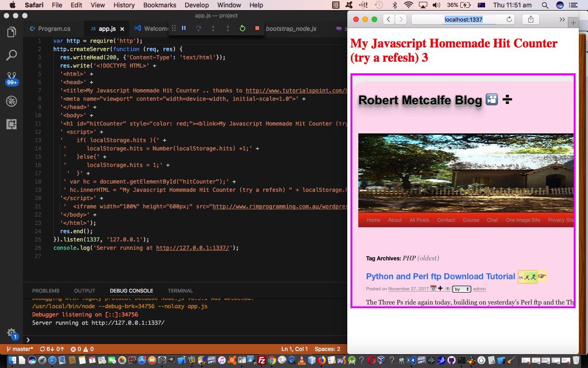Open the Explorer sidebar in VS Code
This screenshot has width=588, height=368.
11,32
